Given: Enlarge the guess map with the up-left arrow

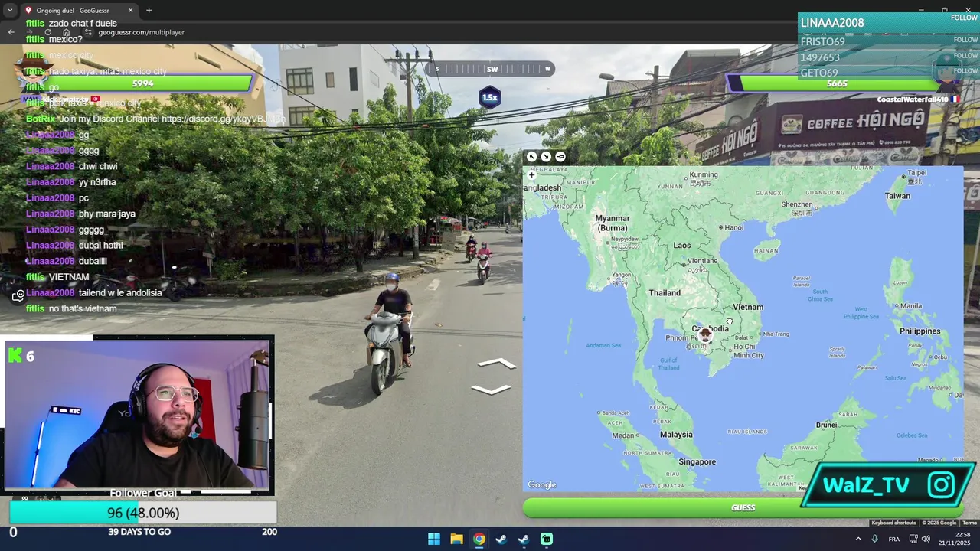Looking at the screenshot, I should (532, 157).
